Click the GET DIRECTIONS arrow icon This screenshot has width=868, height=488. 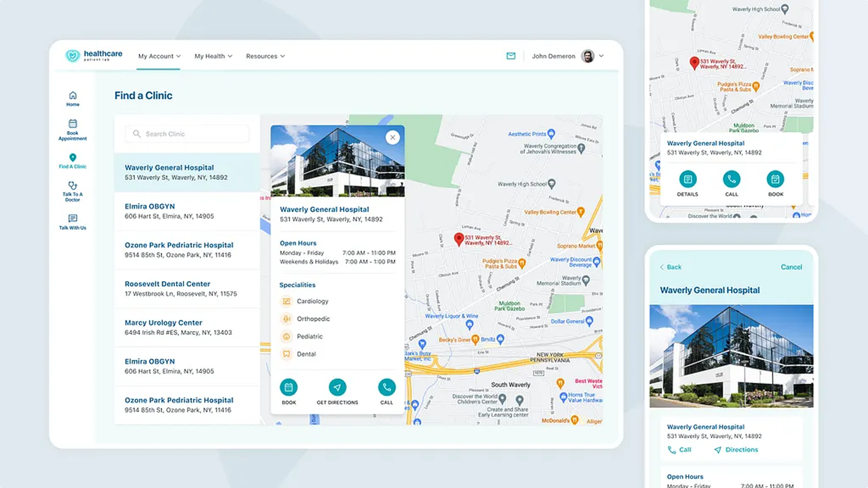pos(337,387)
